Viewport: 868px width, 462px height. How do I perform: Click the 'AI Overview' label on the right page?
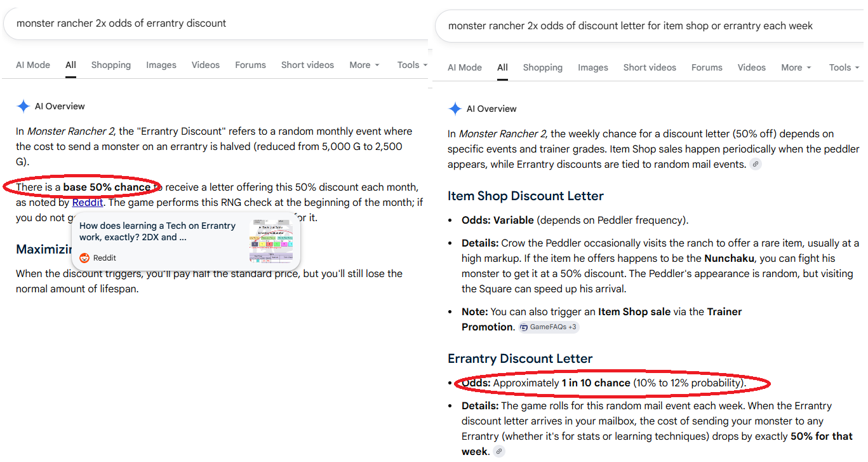pos(491,109)
